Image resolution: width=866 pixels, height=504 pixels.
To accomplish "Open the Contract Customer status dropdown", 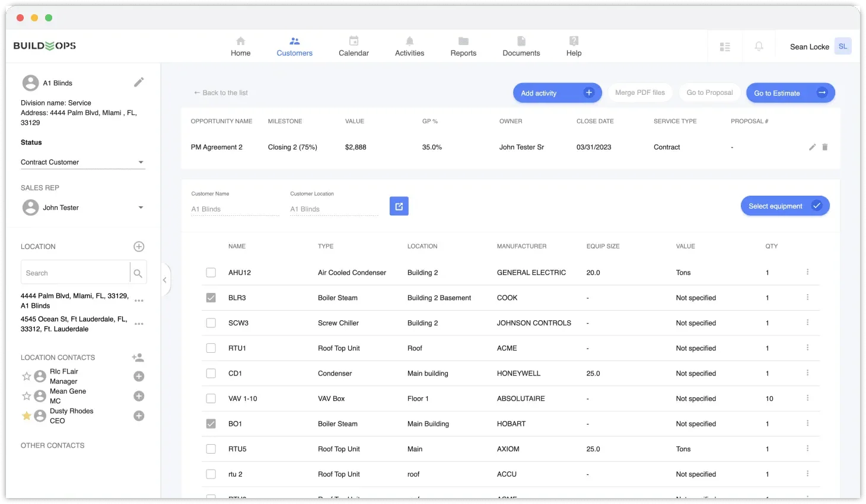I will coord(141,162).
